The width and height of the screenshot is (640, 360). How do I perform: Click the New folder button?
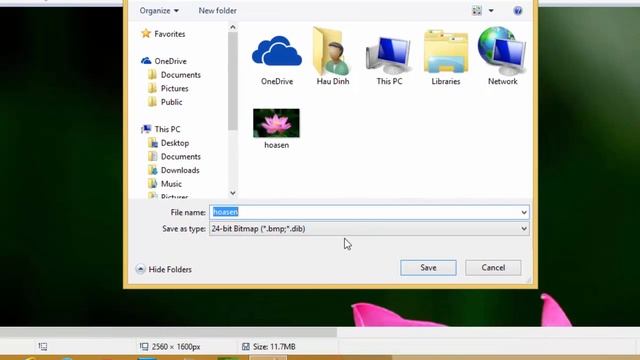pos(218,11)
